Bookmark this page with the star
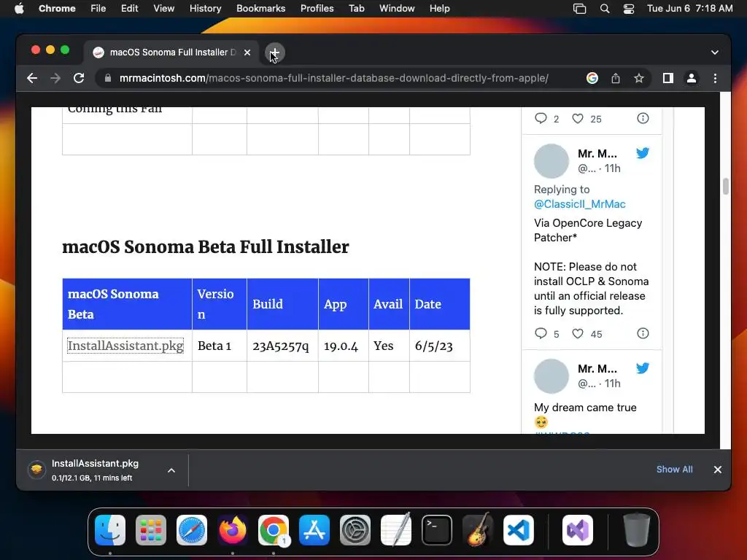Image resolution: width=747 pixels, height=560 pixels. pyautogui.click(x=639, y=78)
